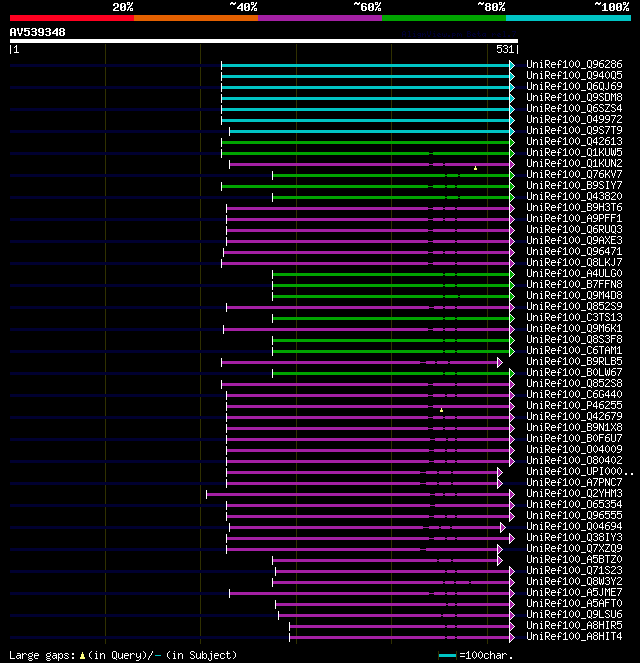Select the UniRef100_B7FFN8 label
640x663 pixels.
coord(574,284)
